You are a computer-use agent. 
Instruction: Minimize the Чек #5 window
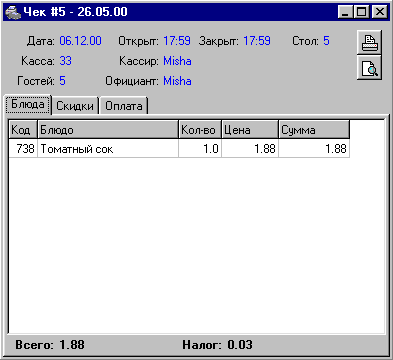tap(345, 12)
